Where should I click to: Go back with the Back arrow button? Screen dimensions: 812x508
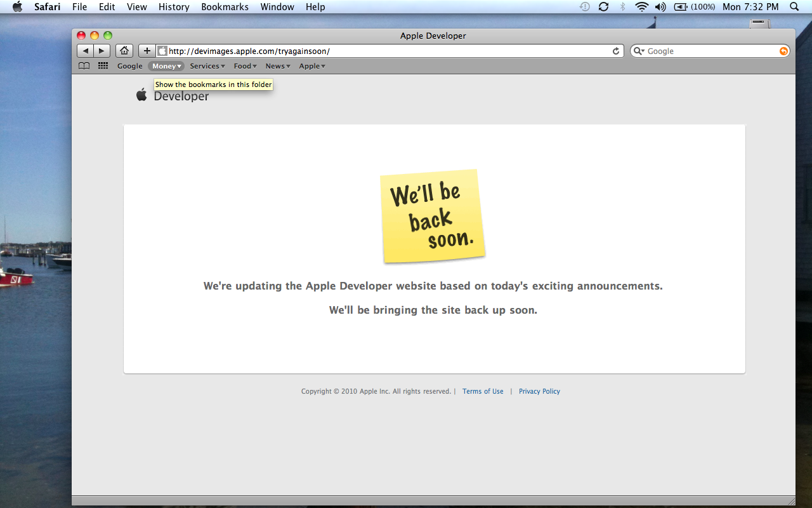[85, 51]
